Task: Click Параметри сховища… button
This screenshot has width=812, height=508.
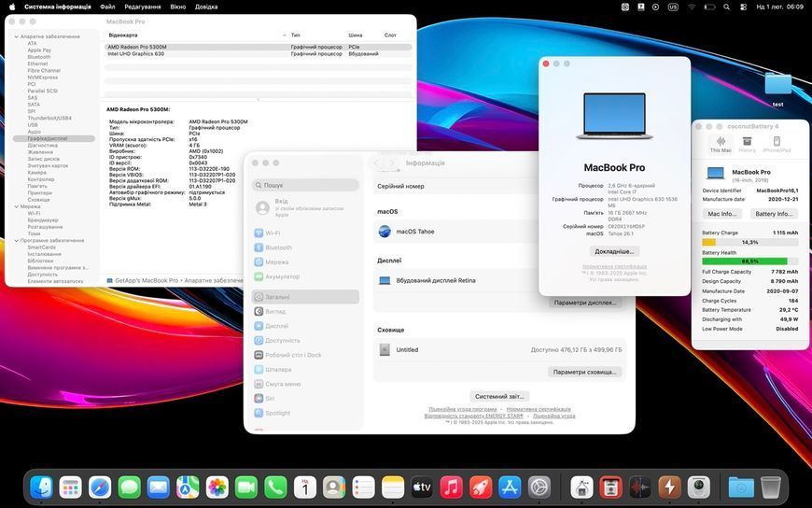Action: (x=584, y=373)
